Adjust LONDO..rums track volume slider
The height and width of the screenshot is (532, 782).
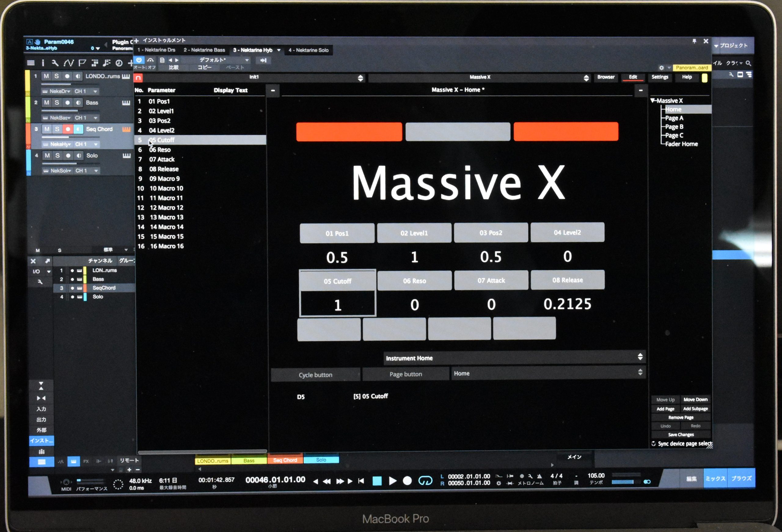coord(70,84)
